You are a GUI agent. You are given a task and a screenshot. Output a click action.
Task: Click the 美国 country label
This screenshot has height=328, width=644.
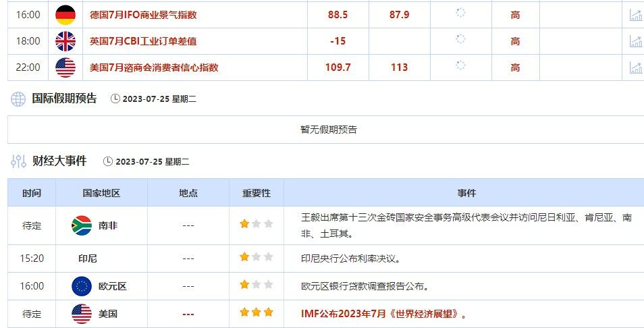pyautogui.click(x=108, y=315)
